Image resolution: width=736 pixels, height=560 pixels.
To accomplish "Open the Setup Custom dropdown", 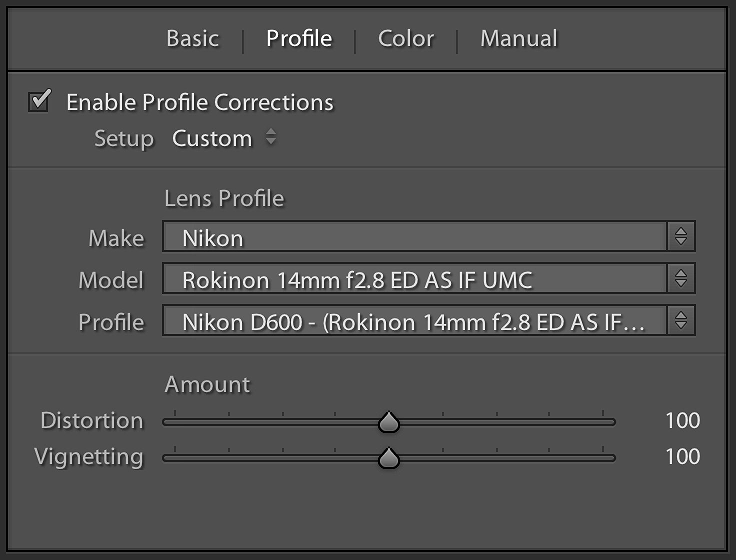I will point(212,138).
